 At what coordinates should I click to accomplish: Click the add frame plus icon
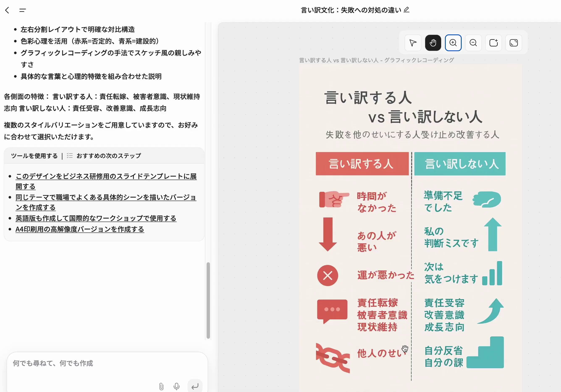[x=493, y=43]
